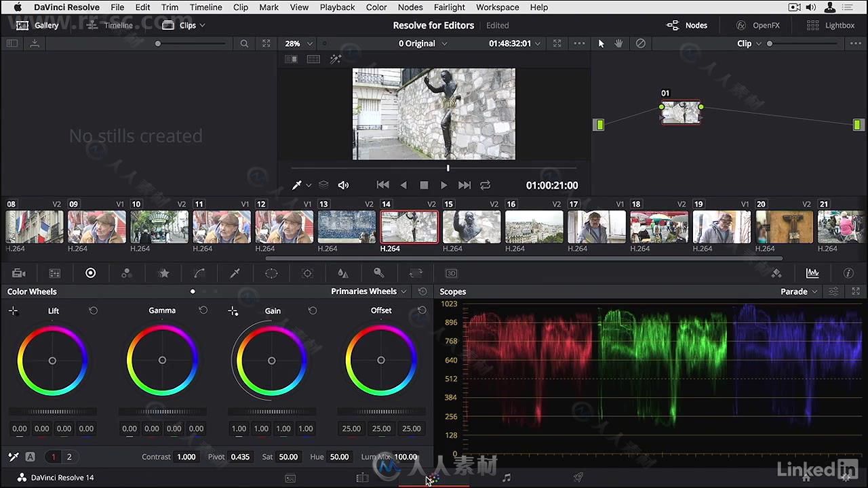Viewport: 868px width, 488px height.
Task: Open the Camera Raw palette
Action: (x=19, y=273)
